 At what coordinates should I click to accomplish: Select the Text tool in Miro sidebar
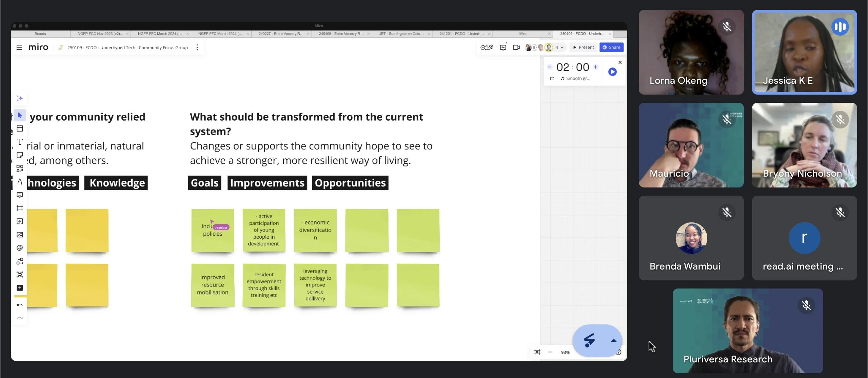click(x=20, y=142)
